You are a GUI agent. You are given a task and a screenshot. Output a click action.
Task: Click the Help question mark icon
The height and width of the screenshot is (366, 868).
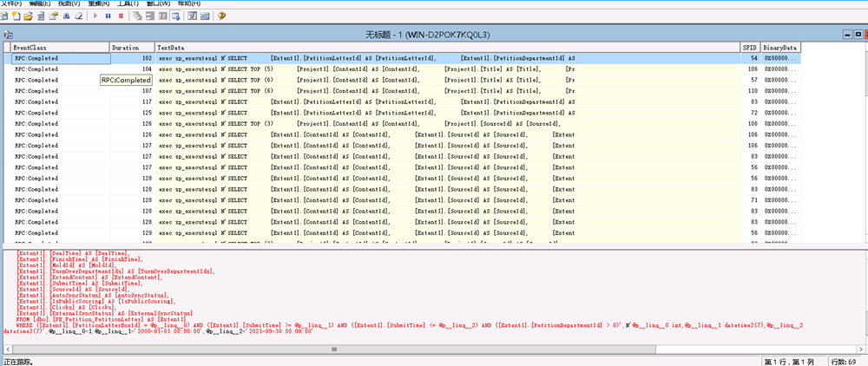point(221,16)
